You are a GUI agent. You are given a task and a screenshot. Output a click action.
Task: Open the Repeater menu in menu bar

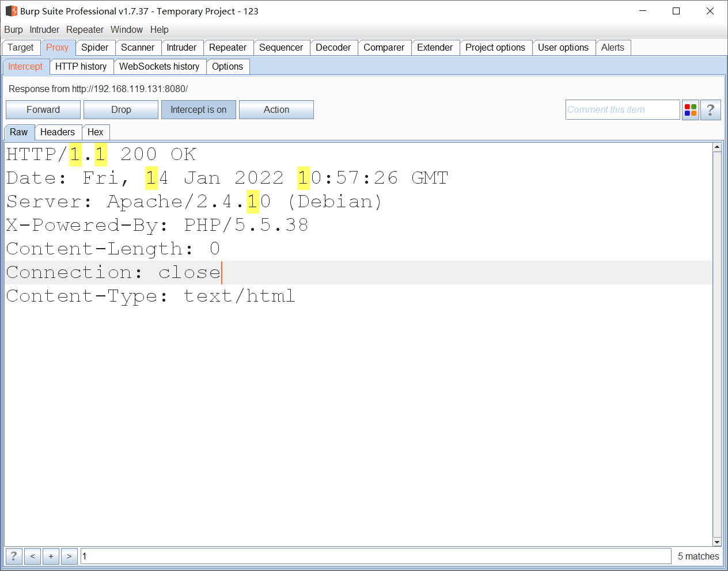[85, 30]
